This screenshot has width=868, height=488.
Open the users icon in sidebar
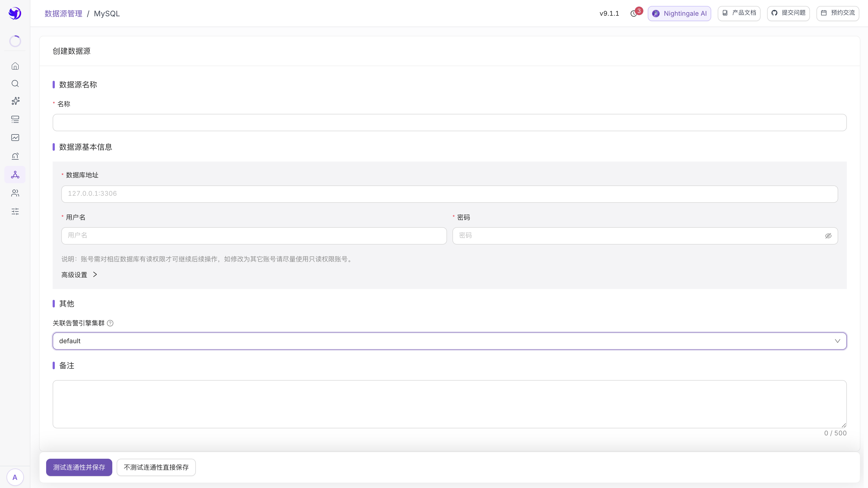15,193
